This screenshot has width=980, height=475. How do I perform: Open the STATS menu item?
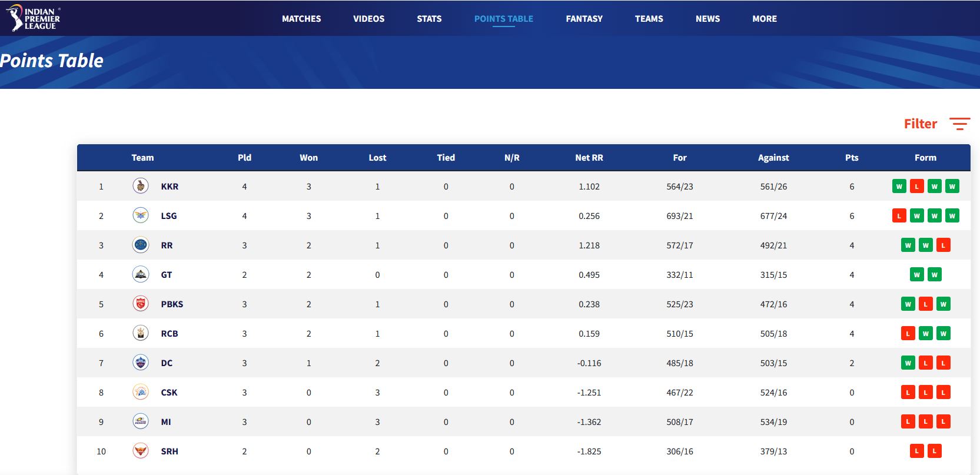coord(429,19)
